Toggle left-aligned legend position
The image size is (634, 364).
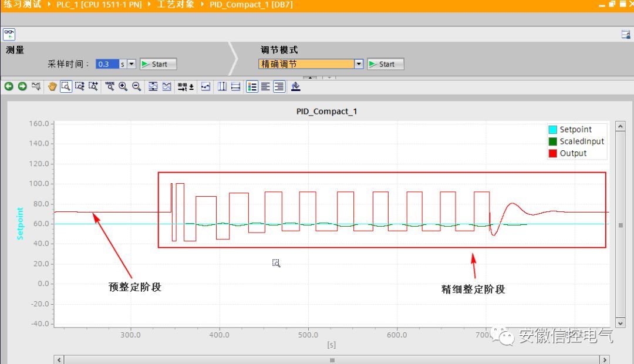pyautogui.click(x=265, y=86)
